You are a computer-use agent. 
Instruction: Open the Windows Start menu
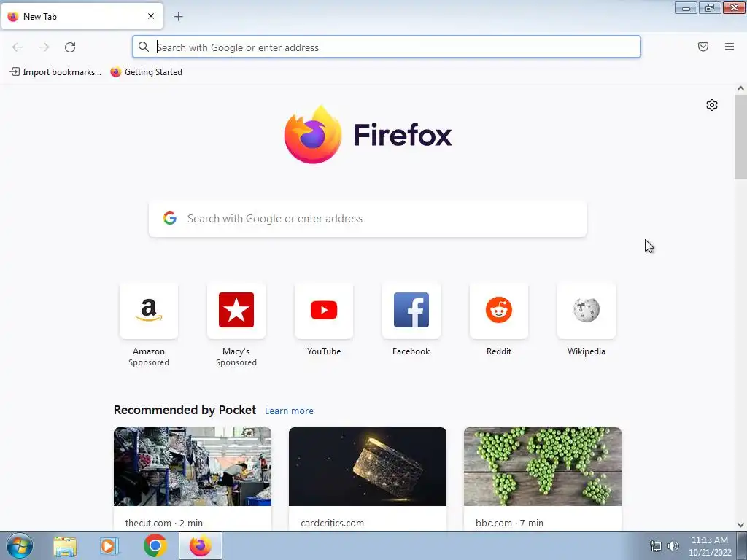click(20, 545)
